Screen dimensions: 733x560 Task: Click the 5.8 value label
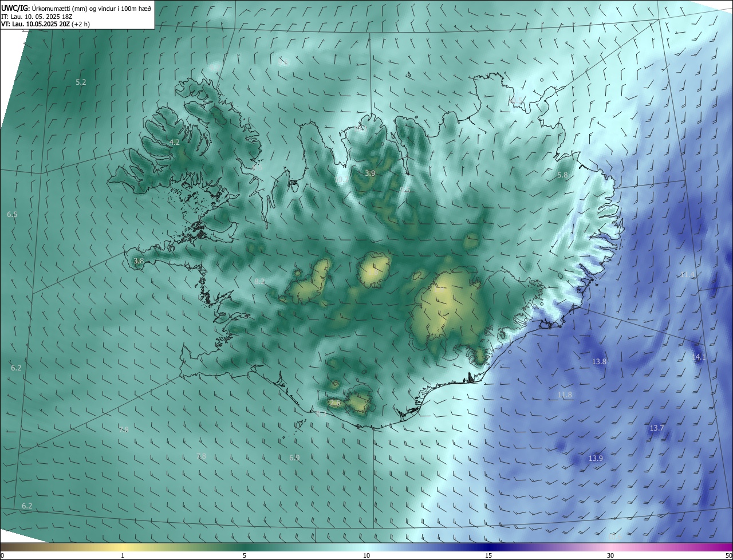562,175
